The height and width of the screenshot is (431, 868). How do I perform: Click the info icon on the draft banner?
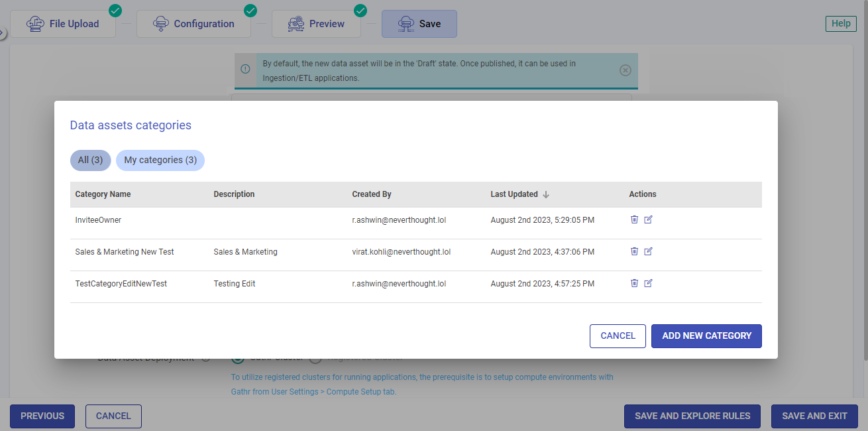pyautogui.click(x=245, y=69)
